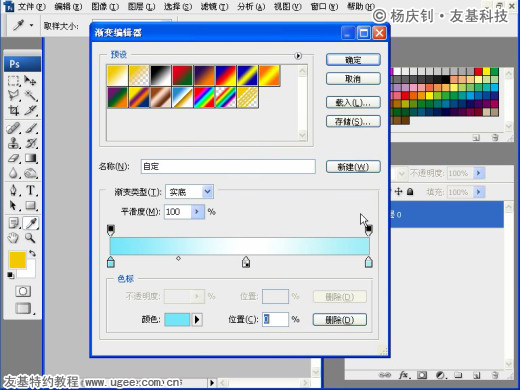
Task: Click the 取消 button
Action: pos(353,79)
